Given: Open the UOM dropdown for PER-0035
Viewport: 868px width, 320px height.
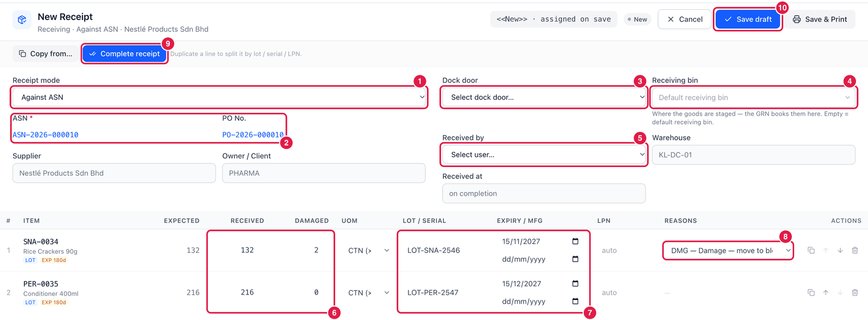Looking at the screenshot, I should [368, 292].
